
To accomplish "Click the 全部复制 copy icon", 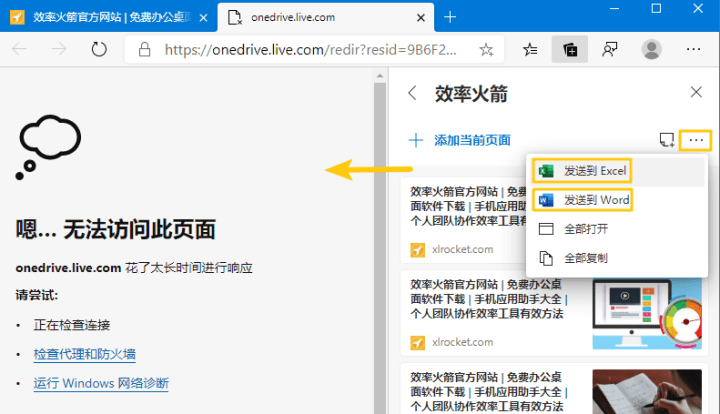I will coord(546,258).
